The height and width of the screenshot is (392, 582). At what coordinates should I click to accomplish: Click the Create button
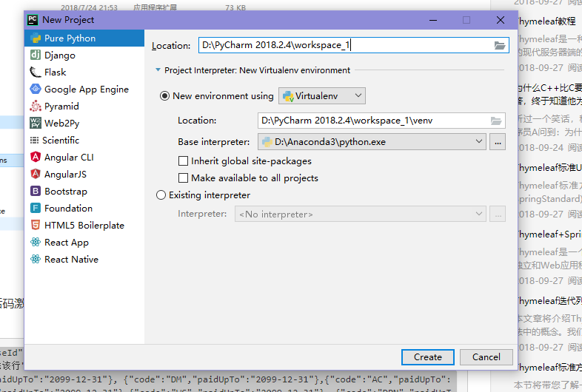(427, 357)
